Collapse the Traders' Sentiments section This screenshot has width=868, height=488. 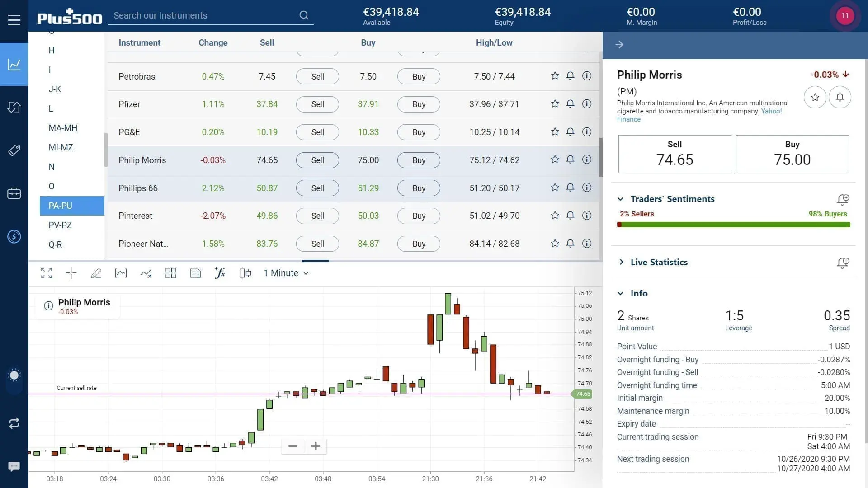(x=621, y=199)
